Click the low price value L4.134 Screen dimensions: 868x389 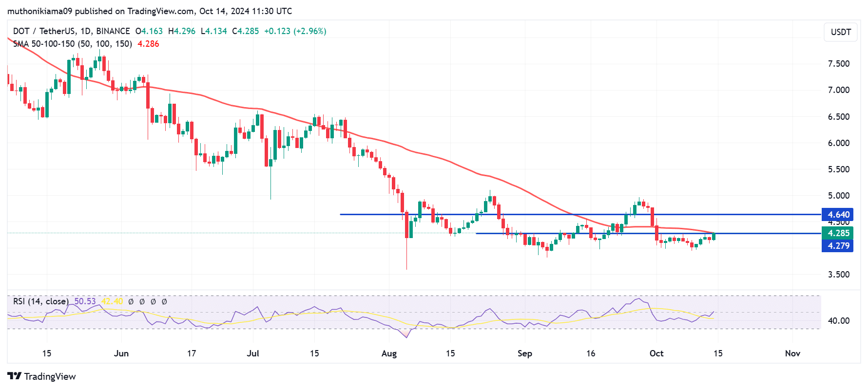[x=214, y=31]
